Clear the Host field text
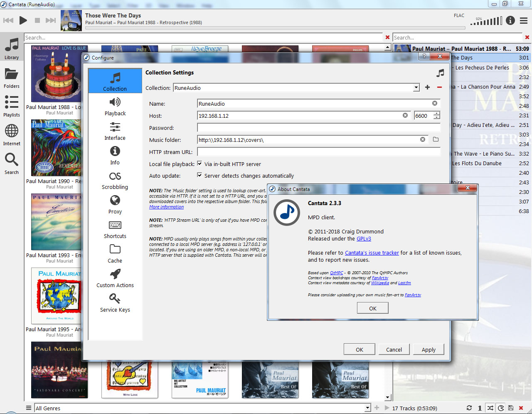 405,115
